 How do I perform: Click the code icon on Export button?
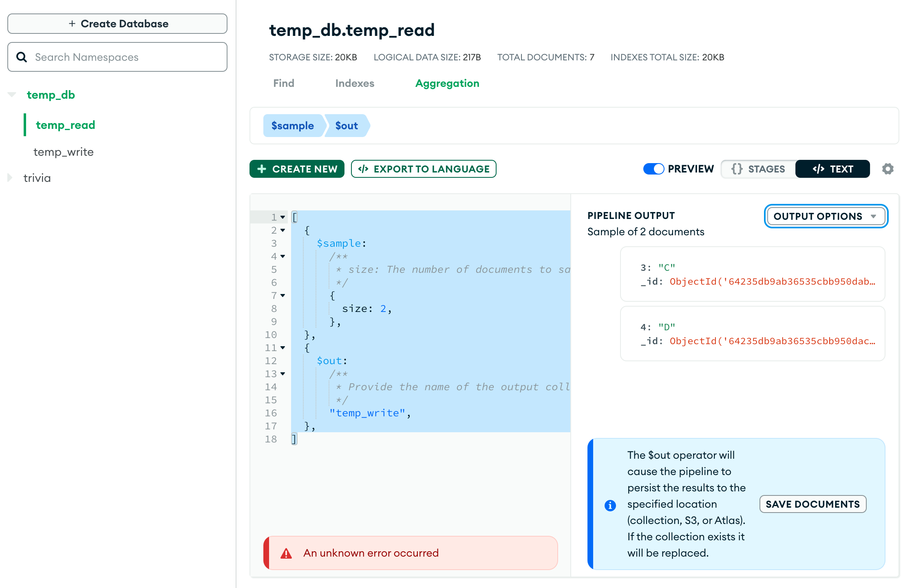(x=363, y=169)
